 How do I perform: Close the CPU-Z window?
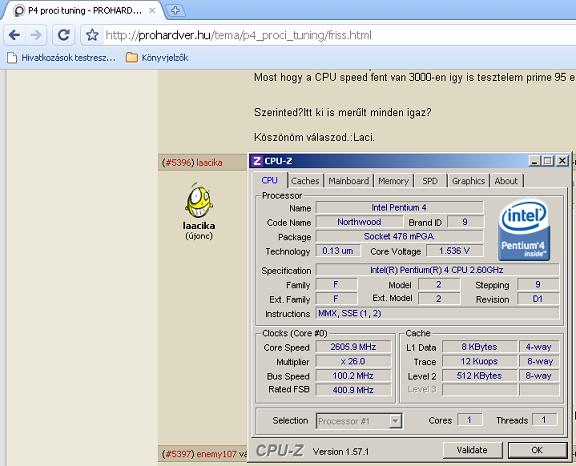point(562,161)
